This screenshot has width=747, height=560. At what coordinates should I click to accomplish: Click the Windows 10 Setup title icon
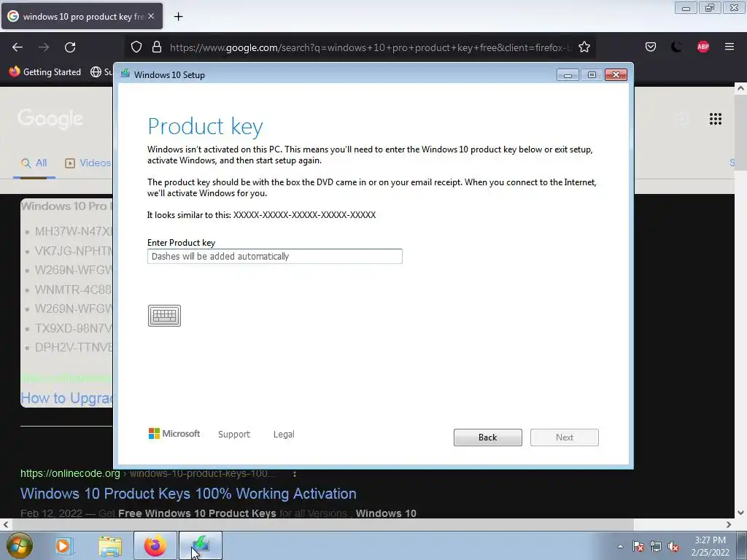(125, 74)
